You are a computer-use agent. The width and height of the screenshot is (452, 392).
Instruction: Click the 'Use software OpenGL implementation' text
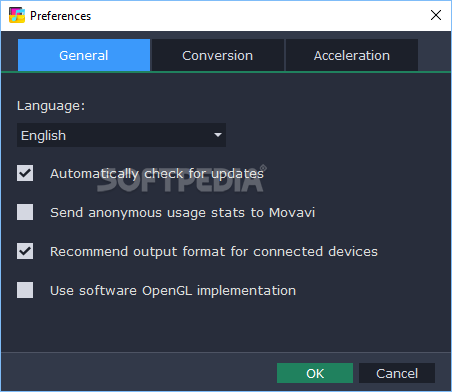(x=173, y=291)
